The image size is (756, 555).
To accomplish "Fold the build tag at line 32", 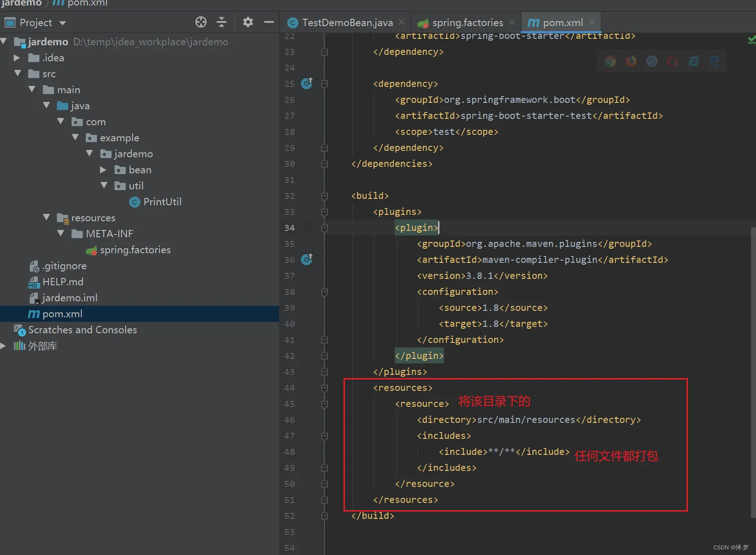I will coord(324,196).
